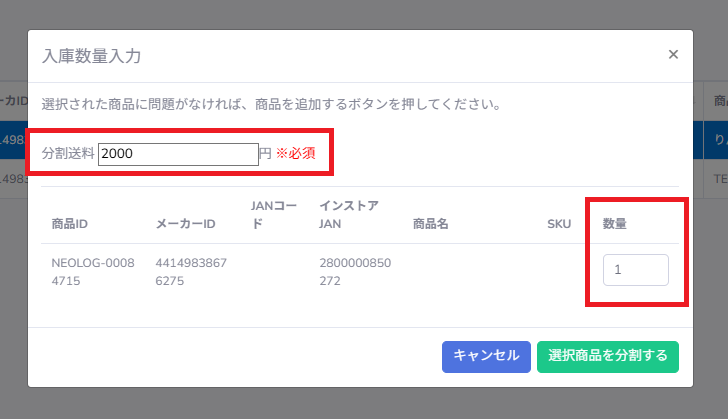Viewport: 728px width, 419px height.
Task: Click the instruction text about 商品を追加するボタン
Action: 272,104
